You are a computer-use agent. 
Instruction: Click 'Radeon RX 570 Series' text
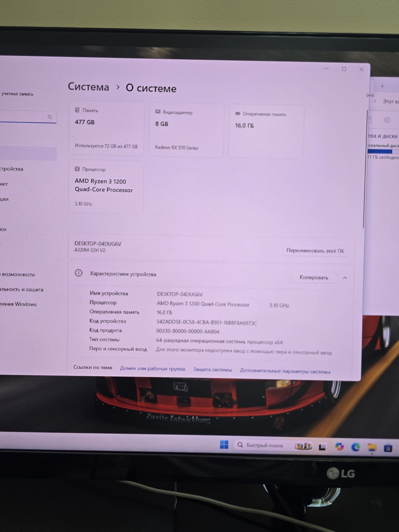coord(177,148)
